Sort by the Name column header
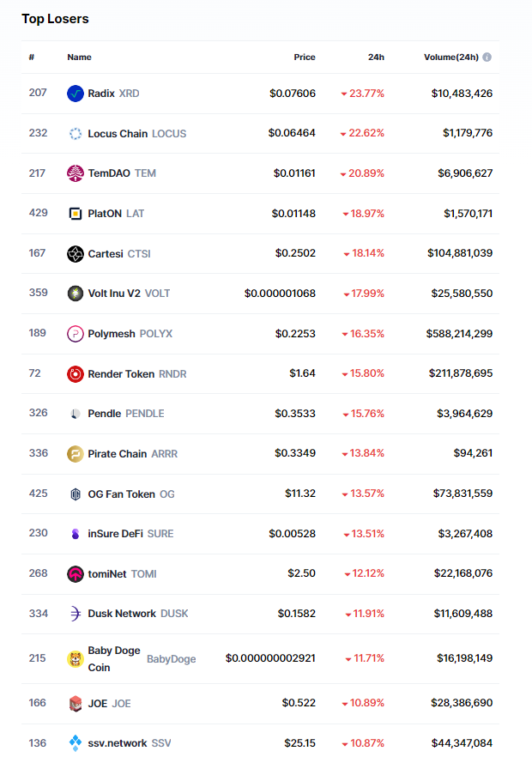 [79, 58]
